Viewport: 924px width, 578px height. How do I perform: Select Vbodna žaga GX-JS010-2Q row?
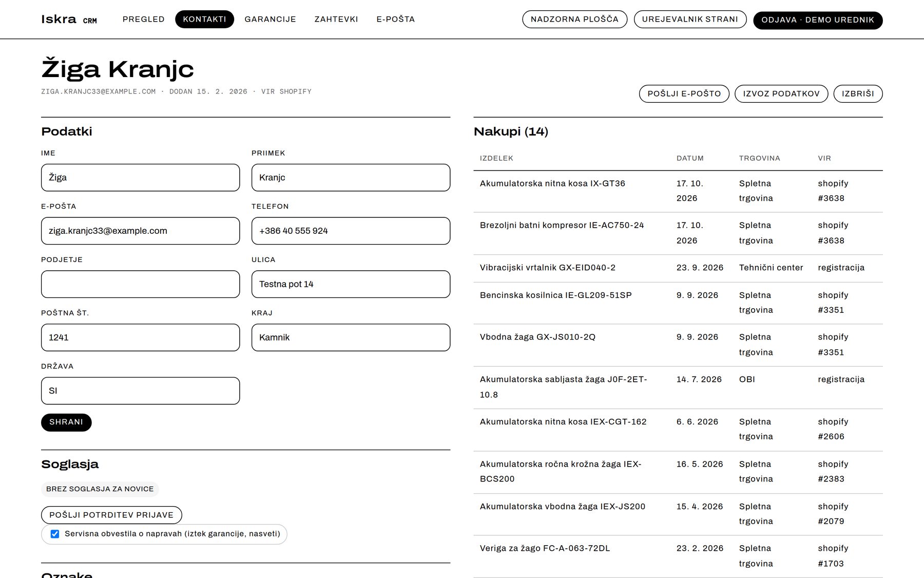point(678,345)
